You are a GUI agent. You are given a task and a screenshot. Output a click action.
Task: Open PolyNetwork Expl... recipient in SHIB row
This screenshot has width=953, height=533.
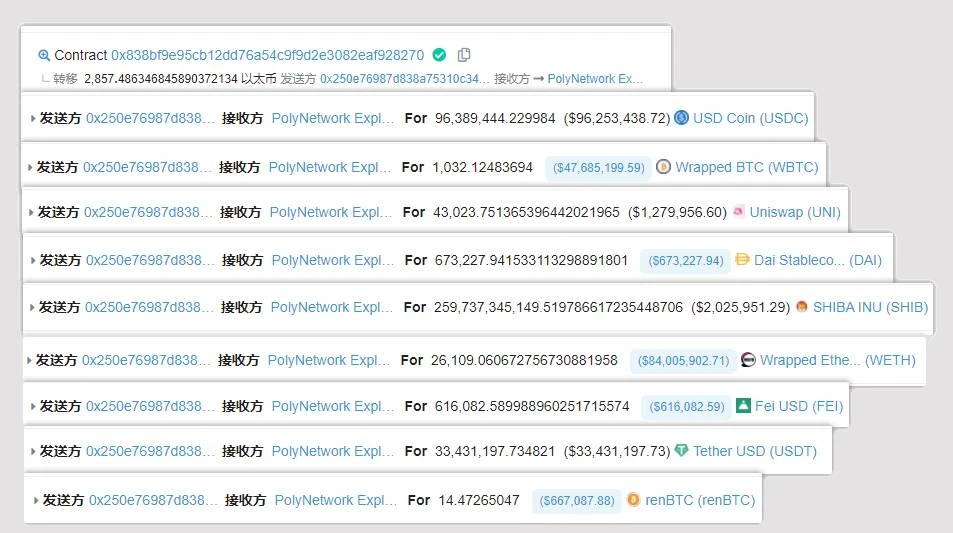point(332,308)
